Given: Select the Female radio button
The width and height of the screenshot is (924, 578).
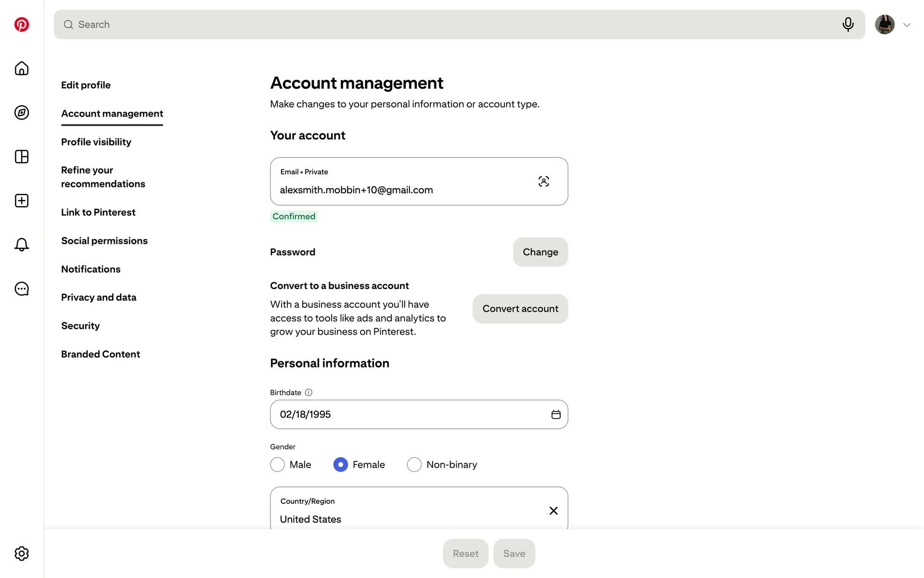Looking at the screenshot, I should click(x=341, y=465).
